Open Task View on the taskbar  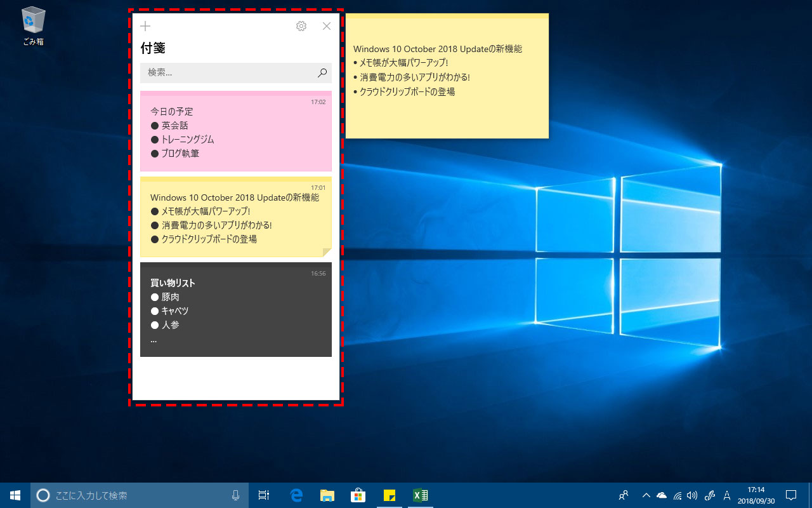[264, 495]
